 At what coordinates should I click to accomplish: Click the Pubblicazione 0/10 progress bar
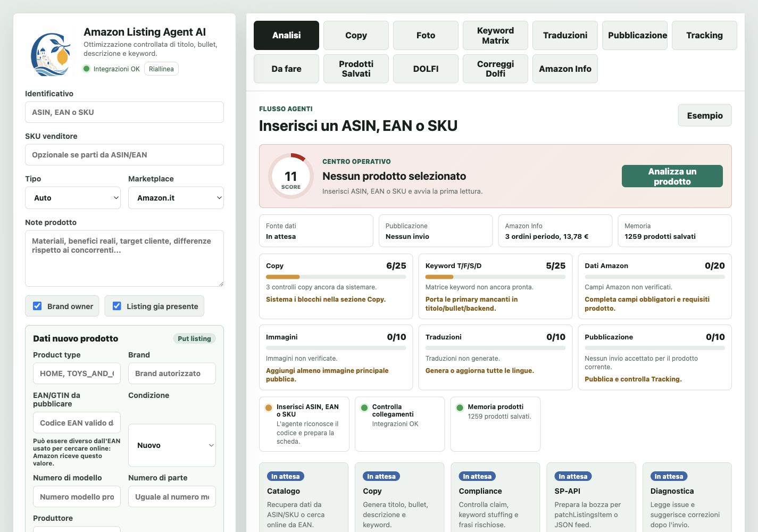pyautogui.click(x=655, y=348)
